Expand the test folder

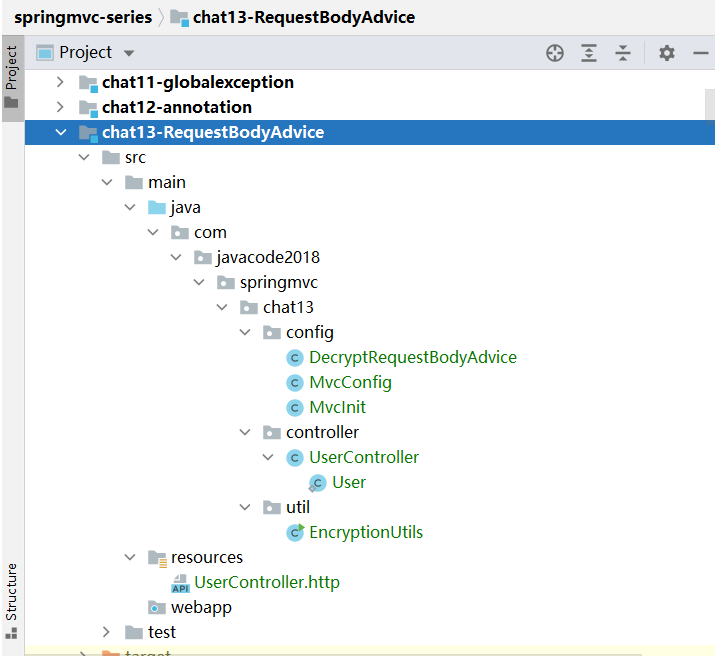108,632
